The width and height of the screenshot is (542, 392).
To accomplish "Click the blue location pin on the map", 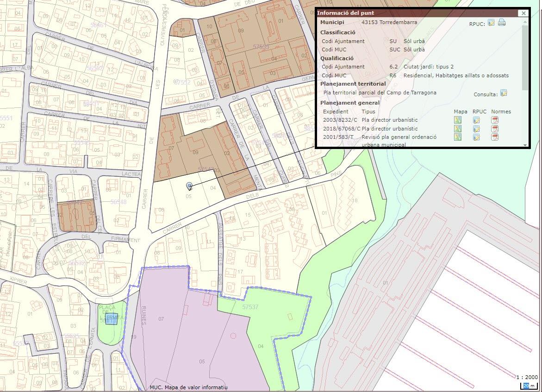I will (189, 187).
